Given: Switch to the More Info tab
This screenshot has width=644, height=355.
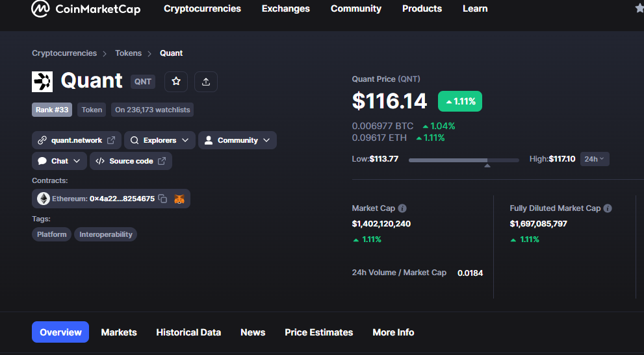Looking at the screenshot, I should (393, 332).
